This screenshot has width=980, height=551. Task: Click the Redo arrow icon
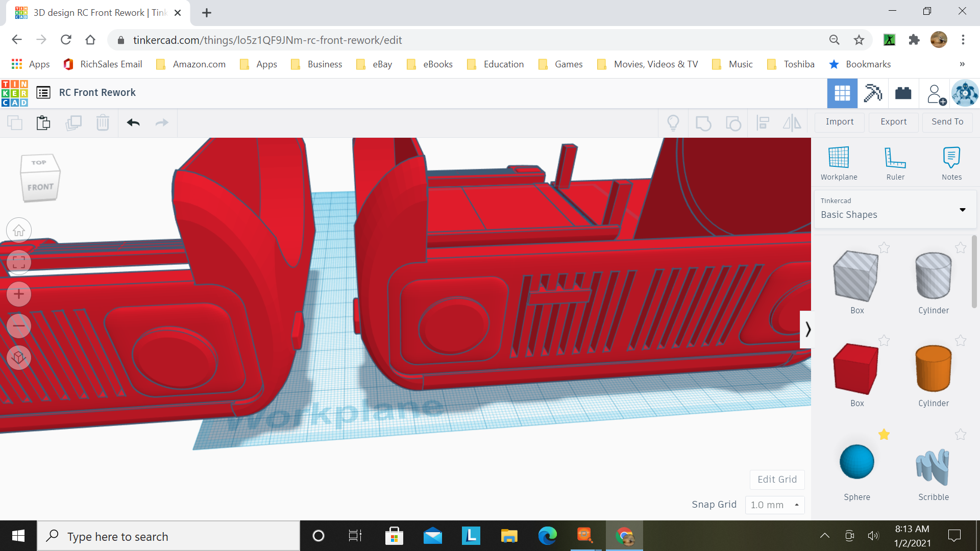click(x=162, y=122)
